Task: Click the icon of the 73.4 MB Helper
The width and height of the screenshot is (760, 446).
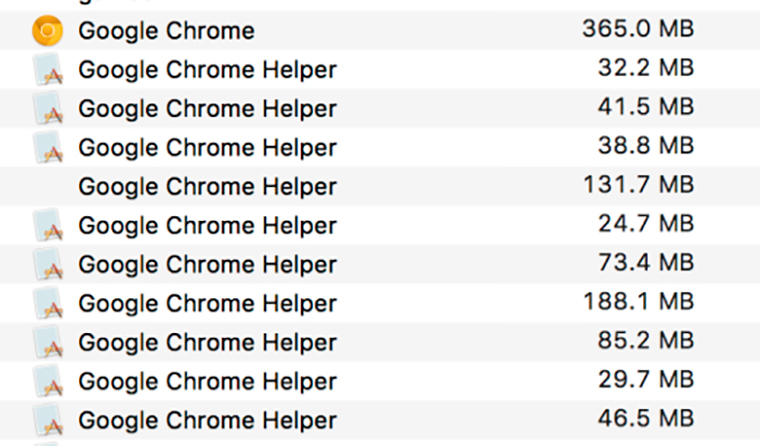Action: point(47,264)
